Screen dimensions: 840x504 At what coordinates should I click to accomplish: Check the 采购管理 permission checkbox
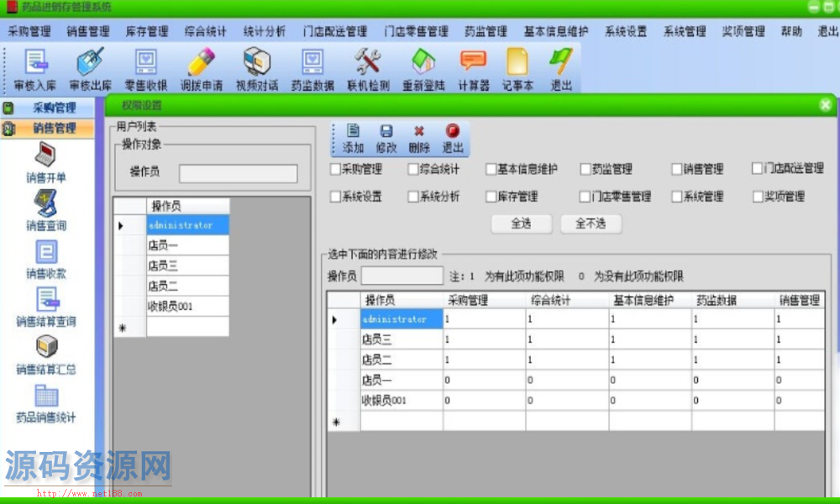coord(336,169)
